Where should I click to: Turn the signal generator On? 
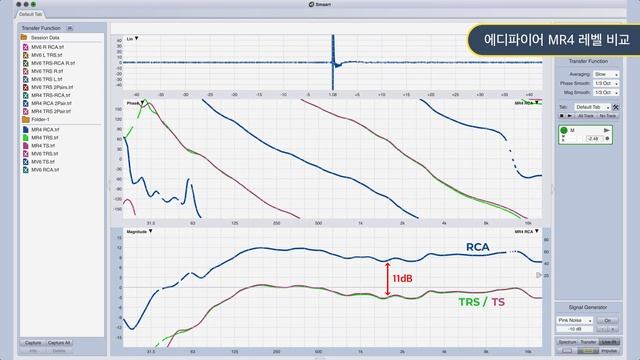[x=607, y=320]
